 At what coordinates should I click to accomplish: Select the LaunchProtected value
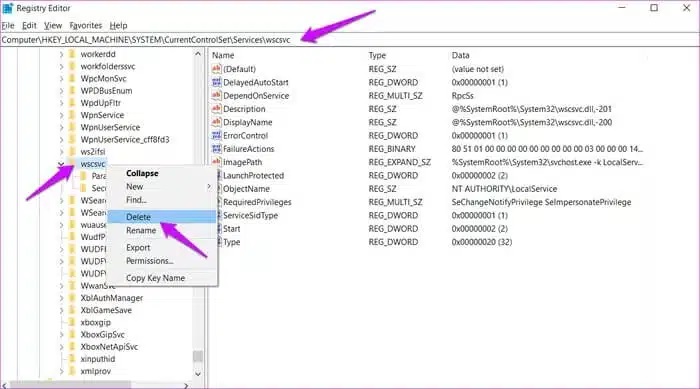point(253,176)
